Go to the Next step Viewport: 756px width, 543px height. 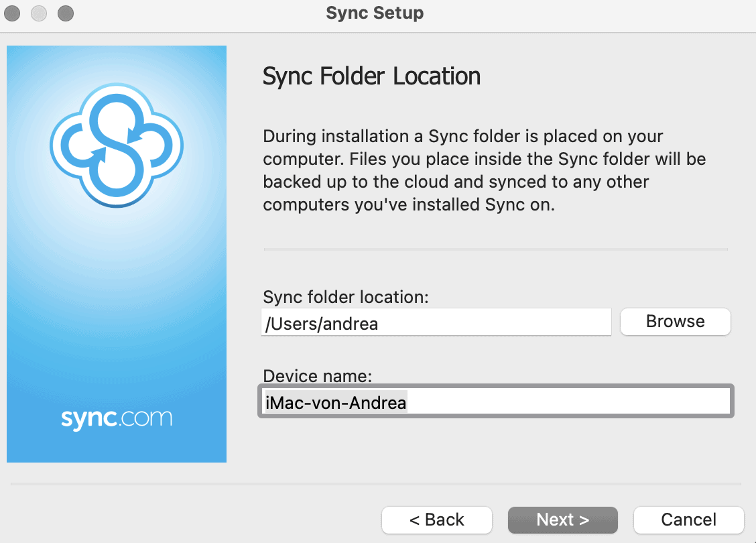563,520
